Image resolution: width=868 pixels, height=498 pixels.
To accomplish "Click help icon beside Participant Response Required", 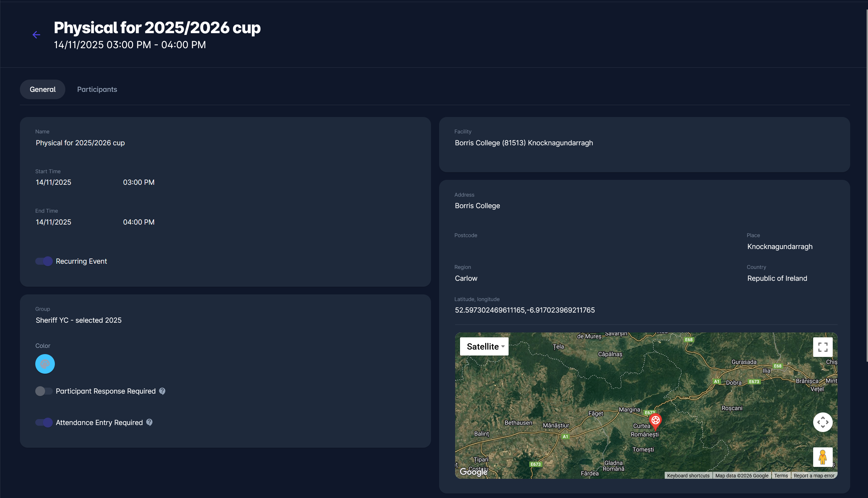I will click(162, 391).
